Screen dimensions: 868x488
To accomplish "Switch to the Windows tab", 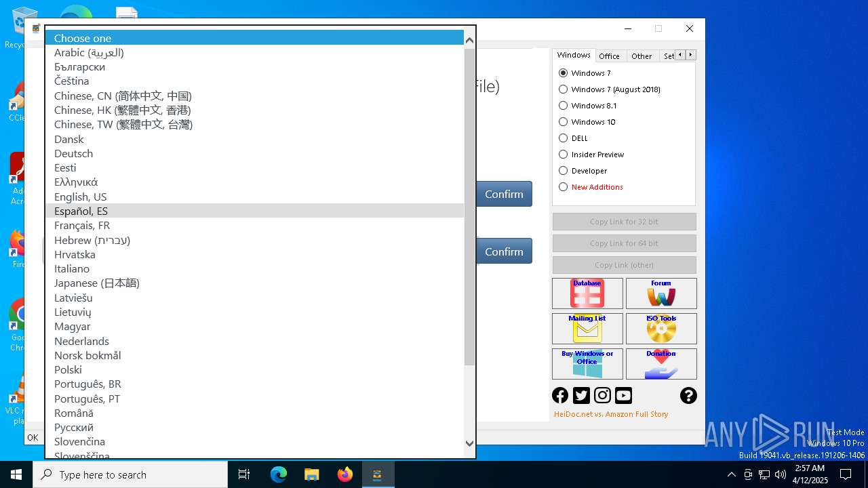I will (x=574, y=56).
